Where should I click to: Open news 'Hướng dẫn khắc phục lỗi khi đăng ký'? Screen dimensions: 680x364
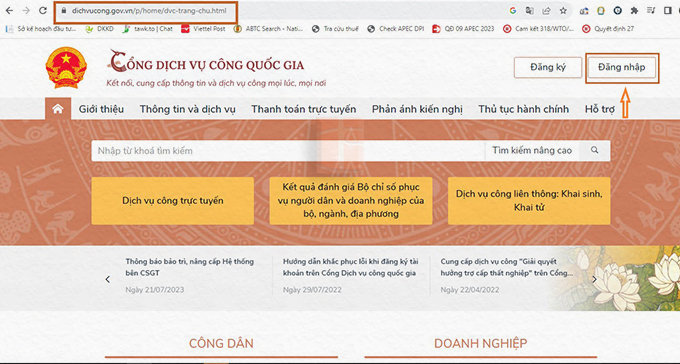(x=350, y=267)
